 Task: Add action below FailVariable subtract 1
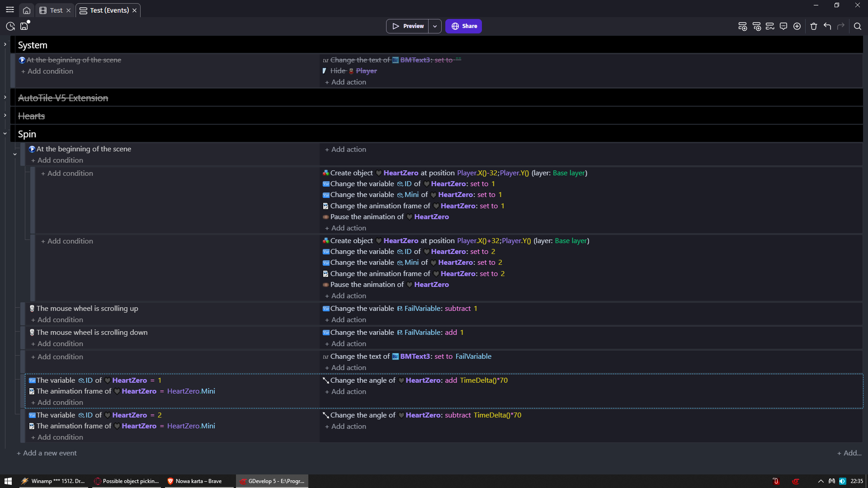[x=345, y=320]
